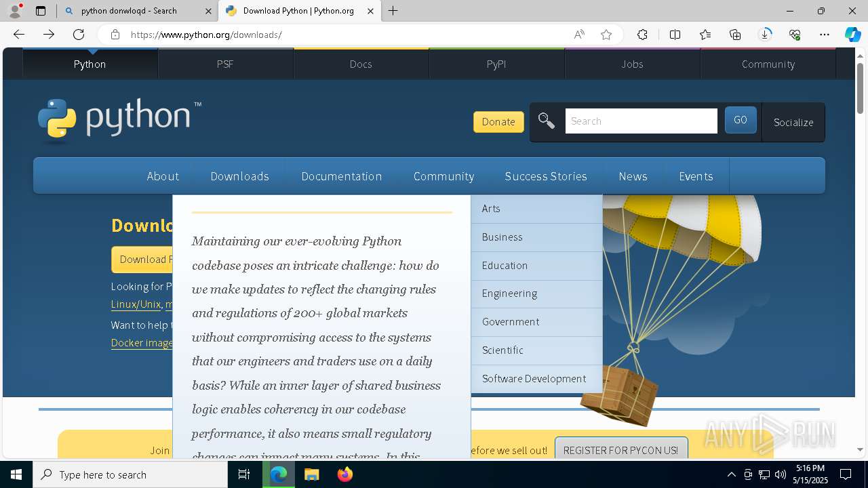The image size is (868, 488).
Task: Click the lock site info icon
Action: point(115,35)
